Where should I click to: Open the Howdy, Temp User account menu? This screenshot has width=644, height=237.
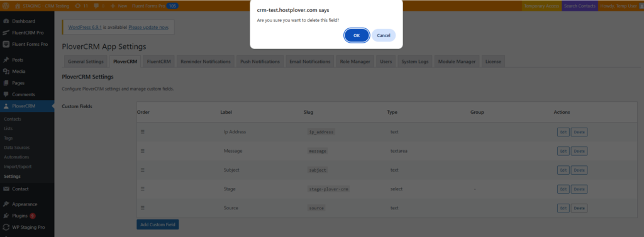pos(621,6)
